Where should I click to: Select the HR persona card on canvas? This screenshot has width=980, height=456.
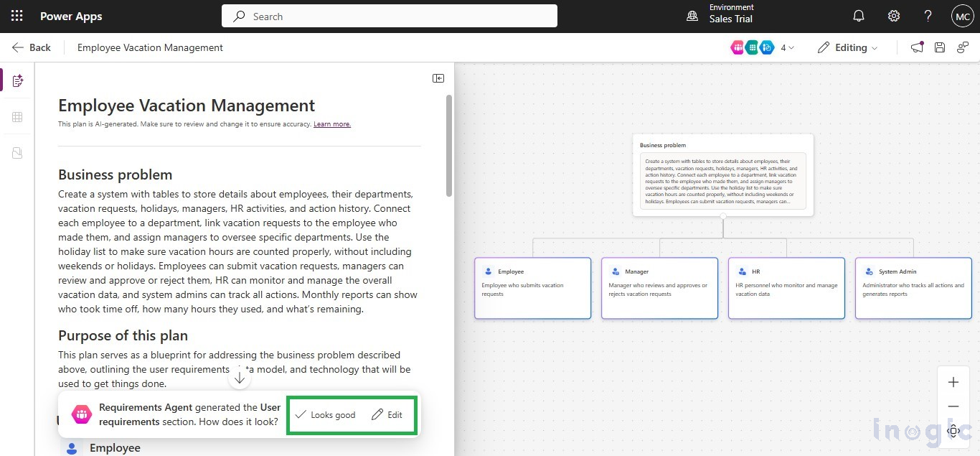(x=787, y=288)
